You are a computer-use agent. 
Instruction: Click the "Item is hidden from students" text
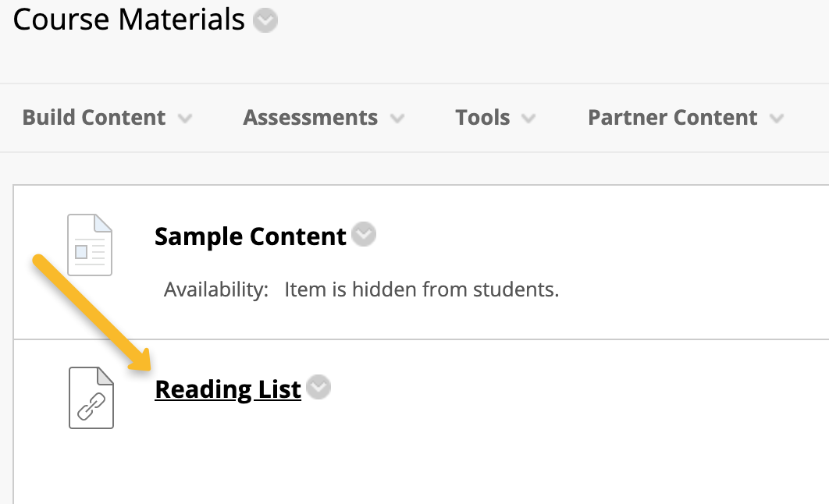422,290
